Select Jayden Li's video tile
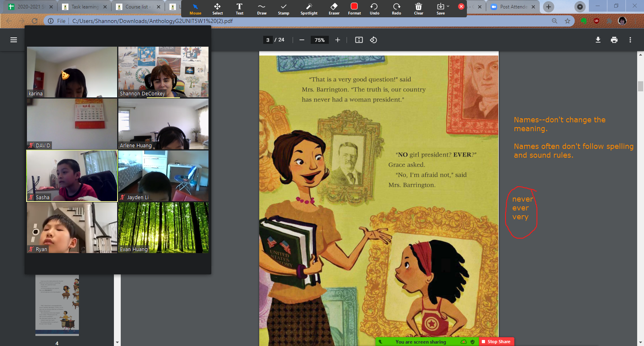Image resolution: width=644 pixels, height=346 pixels. (x=163, y=176)
